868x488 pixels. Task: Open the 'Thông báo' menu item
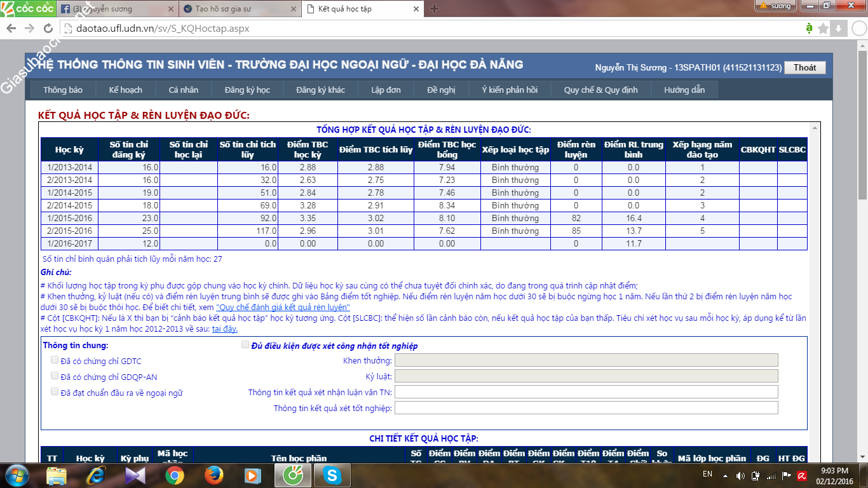coord(63,90)
